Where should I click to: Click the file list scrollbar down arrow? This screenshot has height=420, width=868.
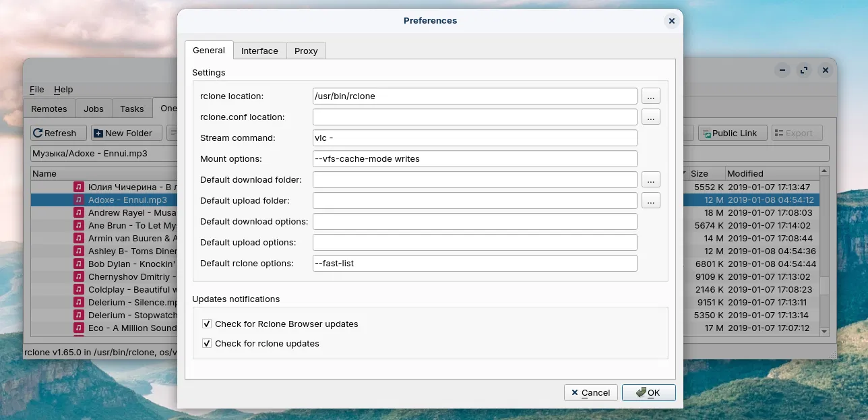824,331
